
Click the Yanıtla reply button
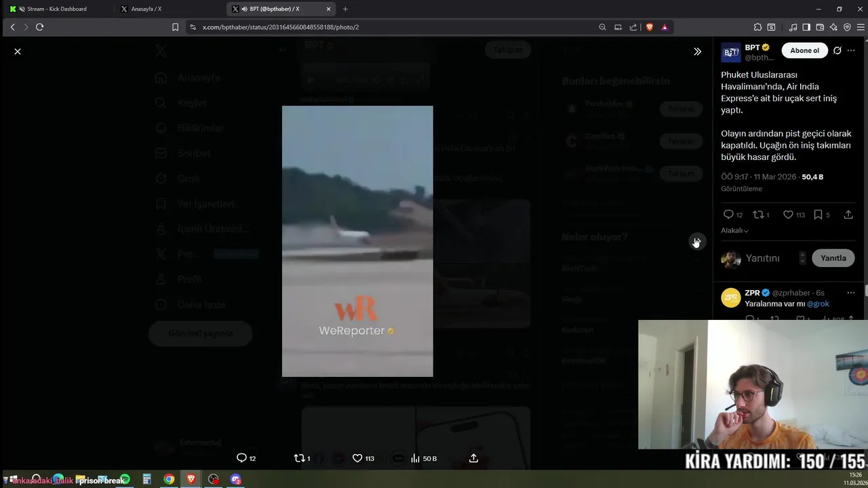click(833, 258)
